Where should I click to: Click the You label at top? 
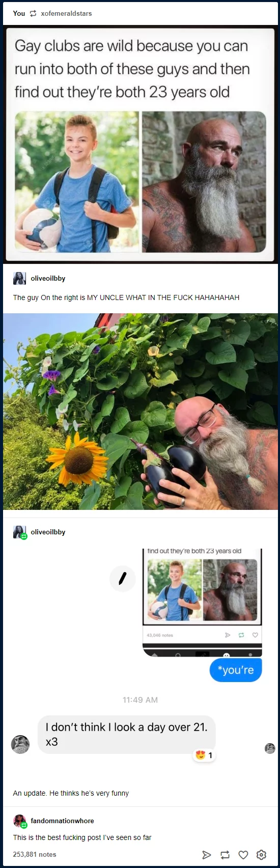(x=19, y=14)
